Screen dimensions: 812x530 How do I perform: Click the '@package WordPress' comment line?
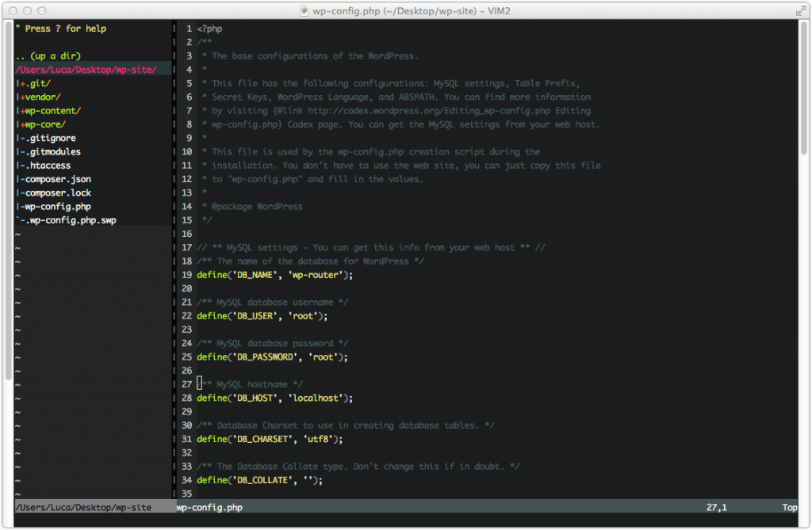coord(257,207)
